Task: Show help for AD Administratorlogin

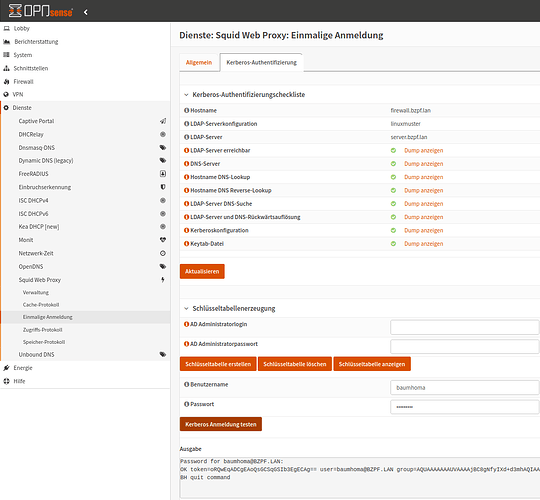Action: 186,324
